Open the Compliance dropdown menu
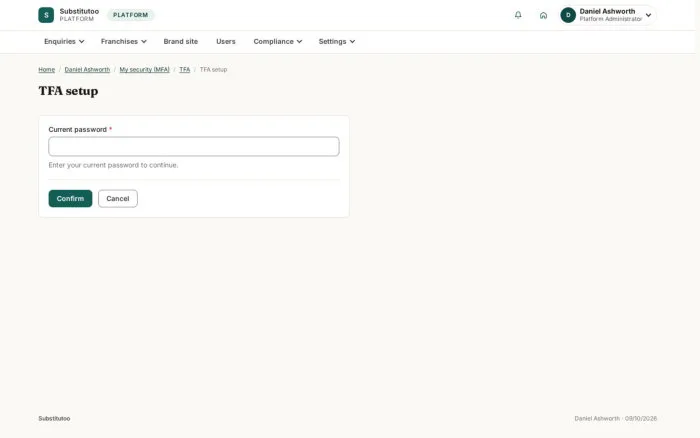 278,42
